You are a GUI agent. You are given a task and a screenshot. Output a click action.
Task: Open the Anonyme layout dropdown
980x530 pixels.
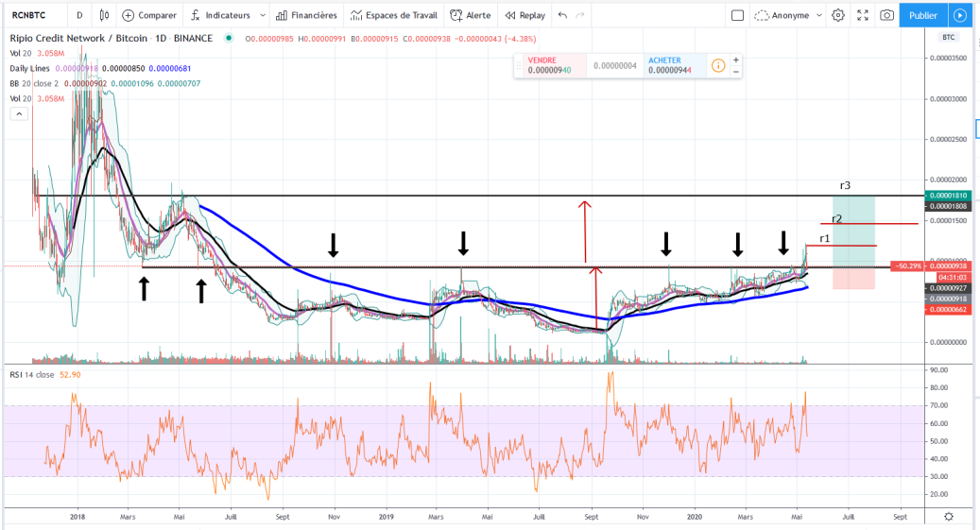pos(788,15)
